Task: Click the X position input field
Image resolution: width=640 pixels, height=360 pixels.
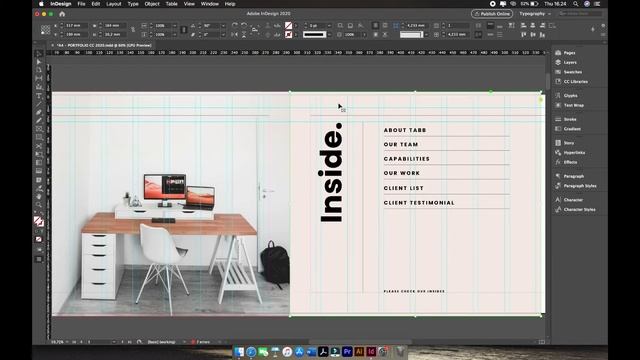Action: pyautogui.click(x=76, y=26)
